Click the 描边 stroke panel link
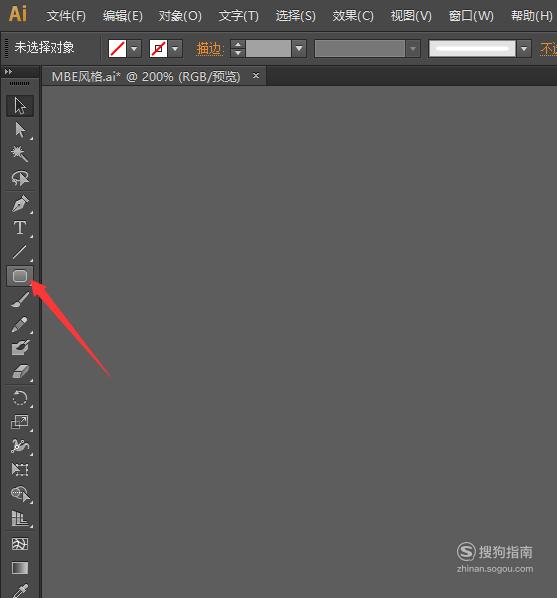This screenshot has height=598, width=557. pos(209,49)
